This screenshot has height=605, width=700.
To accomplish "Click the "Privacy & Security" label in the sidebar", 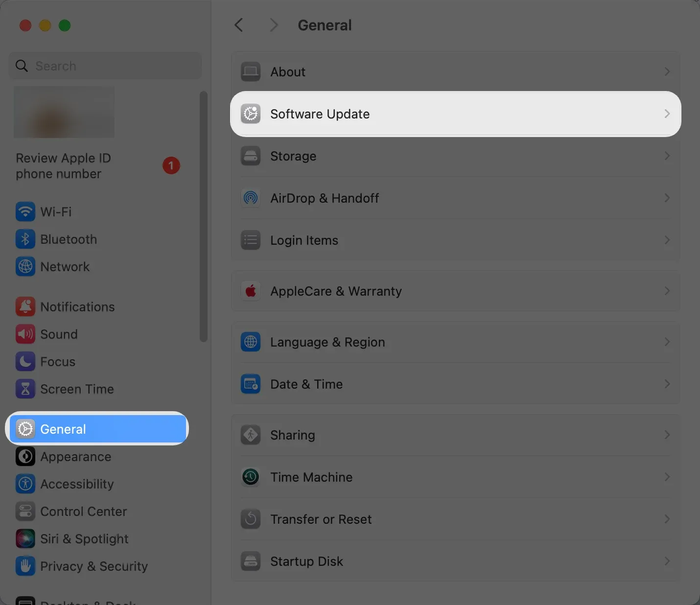I will (x=94, y=566).
